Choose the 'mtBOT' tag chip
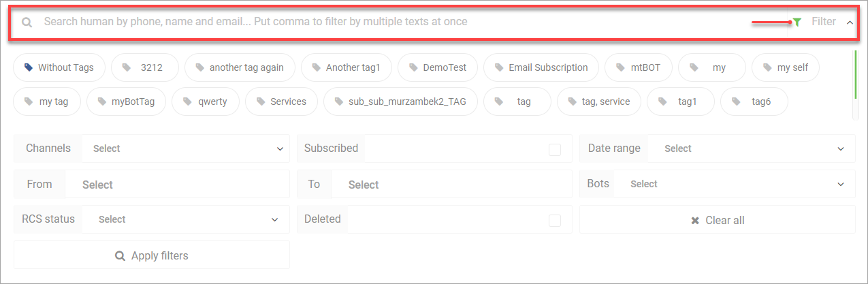 (x=638, y=67)
